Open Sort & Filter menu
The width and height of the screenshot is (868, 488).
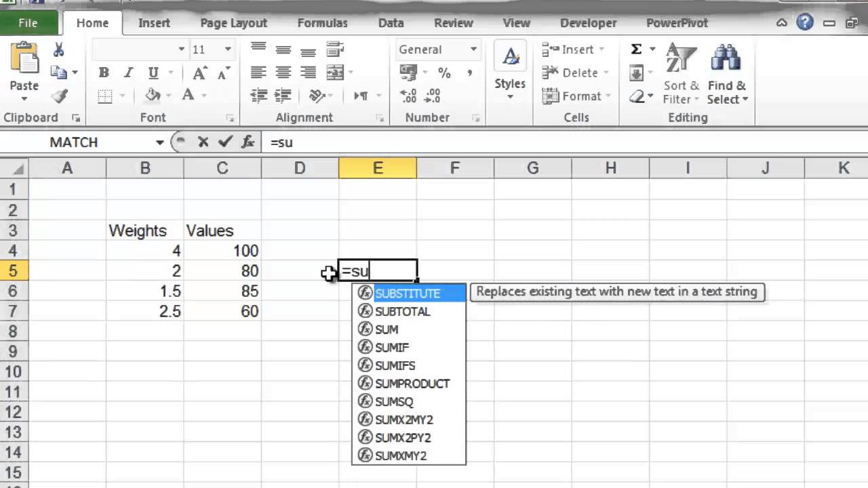tap(681, 73)
